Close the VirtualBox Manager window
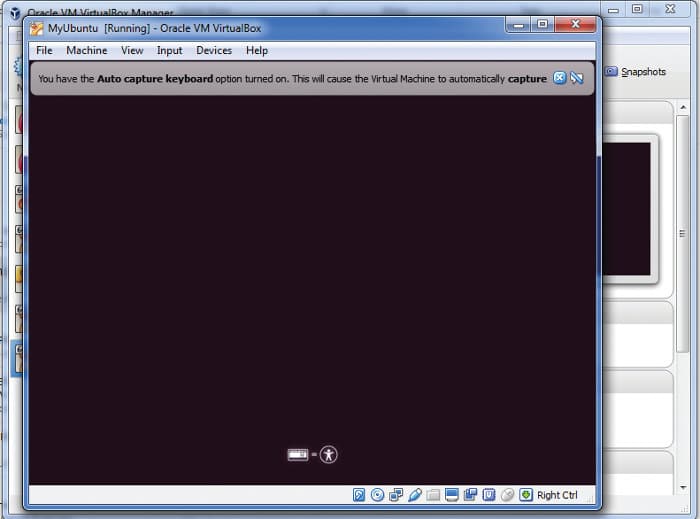700x519 pixels. coord(670,9)
